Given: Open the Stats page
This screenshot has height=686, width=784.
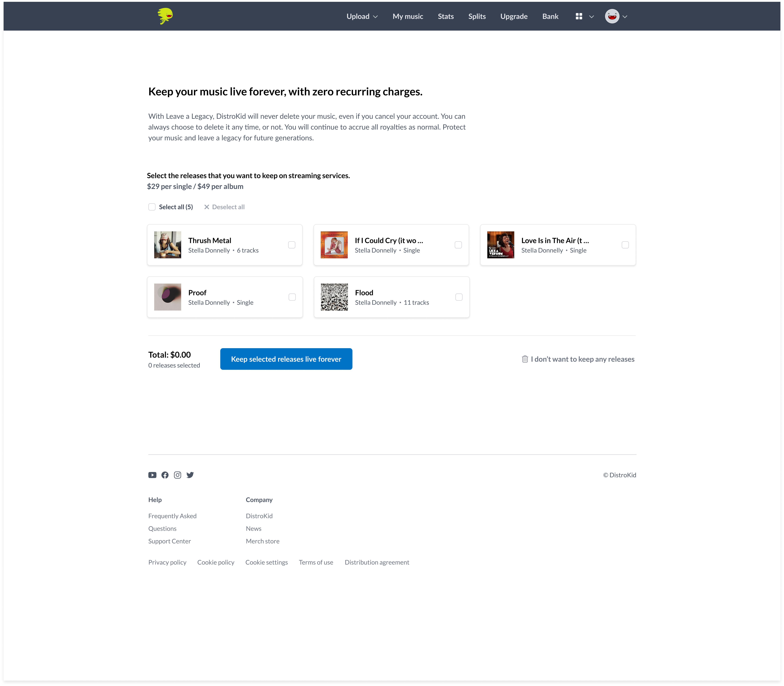Looking at the screenshot, I should [446, 16].
